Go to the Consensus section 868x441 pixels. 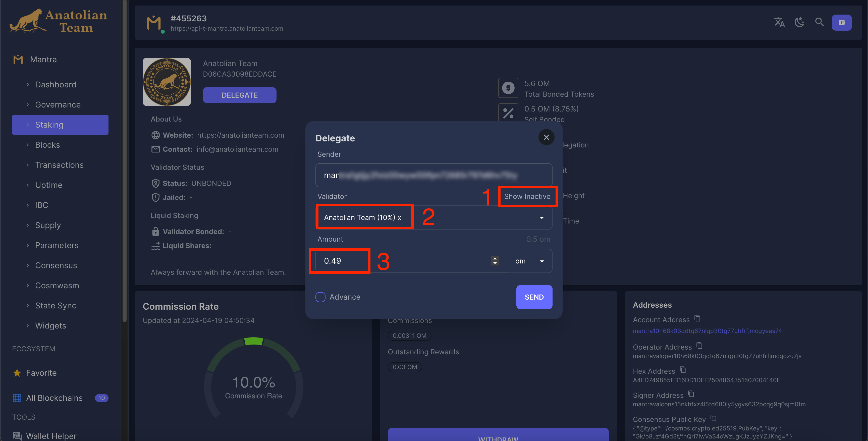pos(60,265)
